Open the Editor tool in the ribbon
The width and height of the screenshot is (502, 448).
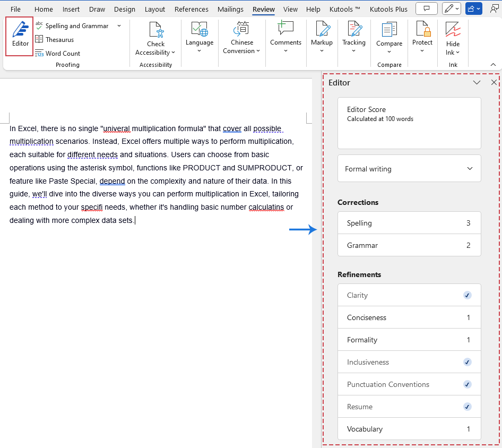pos(20,36)
